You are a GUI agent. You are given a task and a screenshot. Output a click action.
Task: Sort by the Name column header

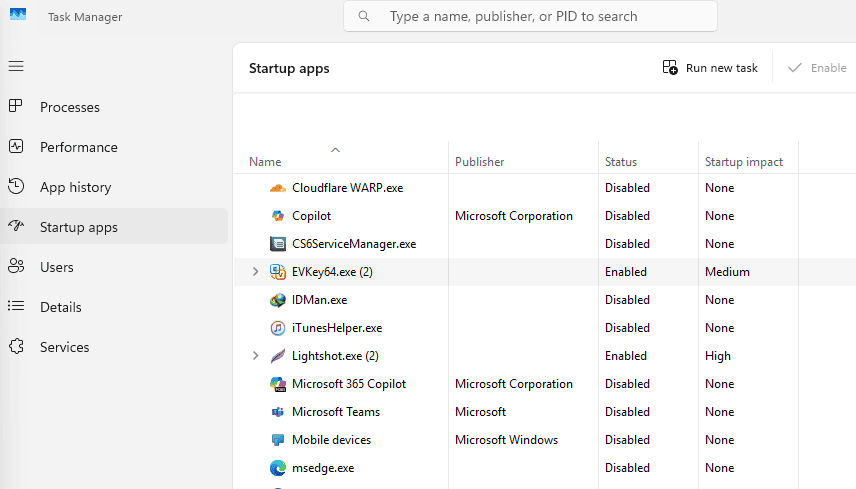click(x=265, y=162)
